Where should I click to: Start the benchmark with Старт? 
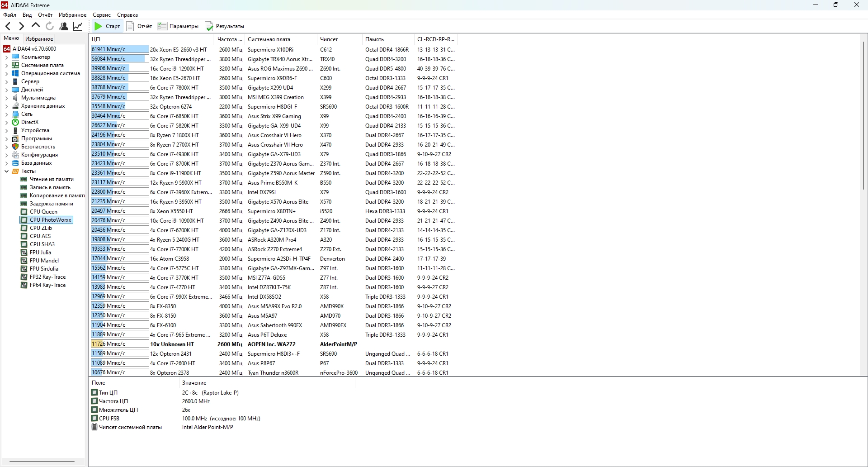[x=107, y=26]
